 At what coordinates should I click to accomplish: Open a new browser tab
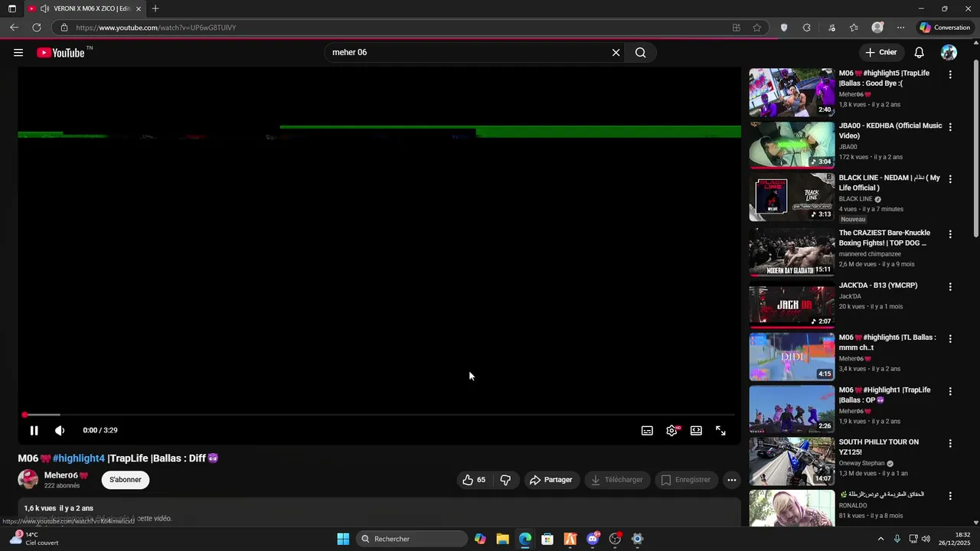point(155,8)
